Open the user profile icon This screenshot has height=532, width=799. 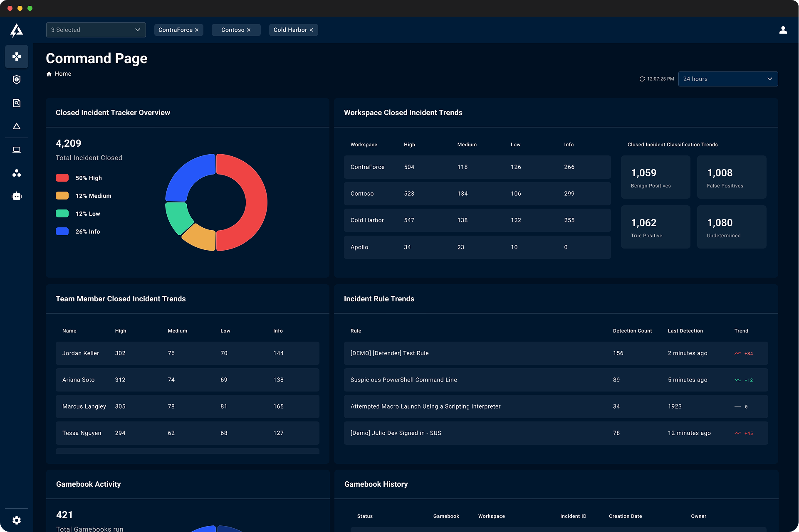pyautogui.click(x=783, y=30)
